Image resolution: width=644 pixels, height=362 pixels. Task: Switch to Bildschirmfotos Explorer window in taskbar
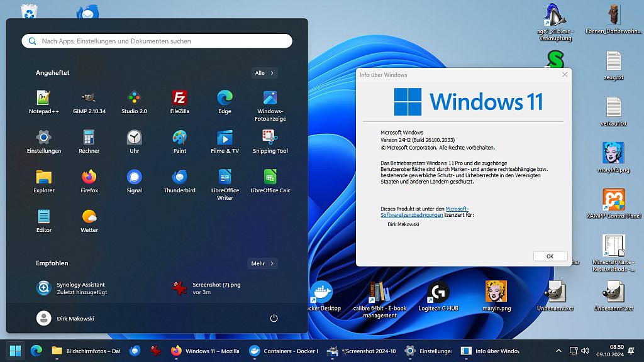click(86, 351)
